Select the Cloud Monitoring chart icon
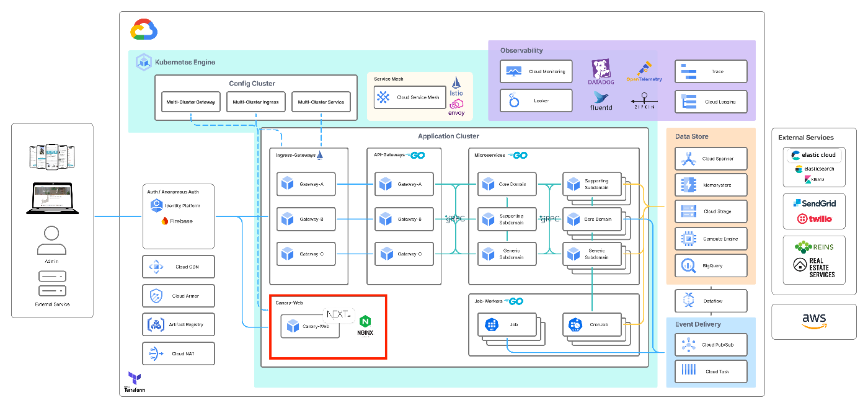The width and height of the screenshot is (868, 408). [x=514, y=72]
